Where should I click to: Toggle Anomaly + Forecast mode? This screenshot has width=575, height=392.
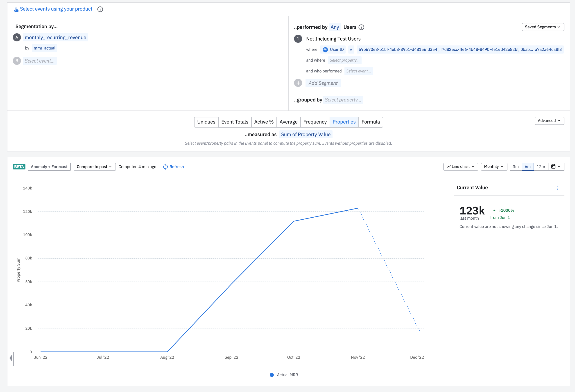(49, 167)
